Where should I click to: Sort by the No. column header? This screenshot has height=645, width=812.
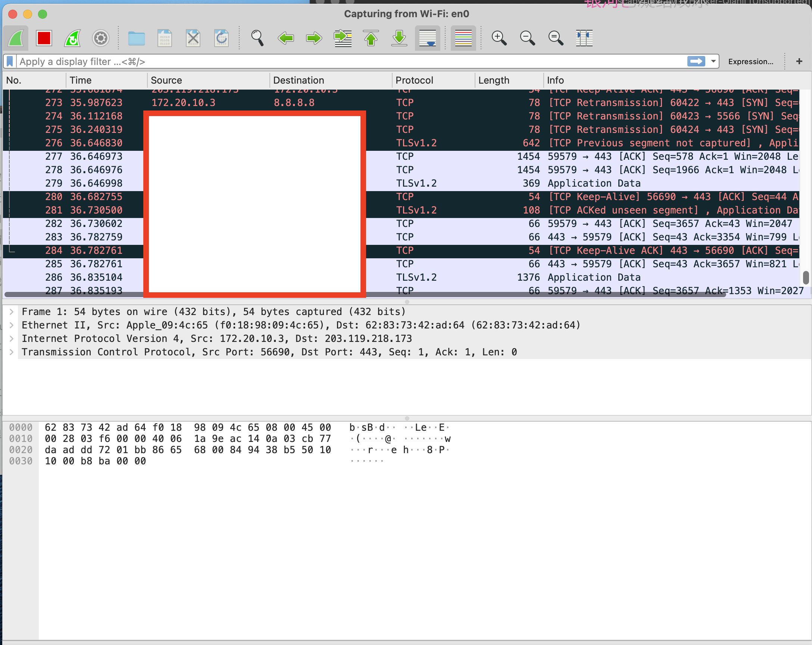[x=35, y=80]
